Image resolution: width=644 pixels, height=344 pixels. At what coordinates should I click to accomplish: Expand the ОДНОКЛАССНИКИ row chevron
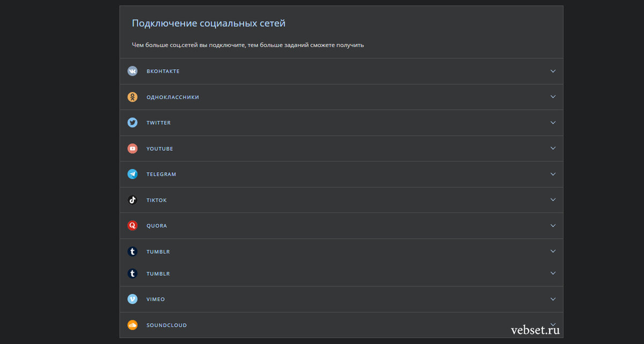point(553,97)
